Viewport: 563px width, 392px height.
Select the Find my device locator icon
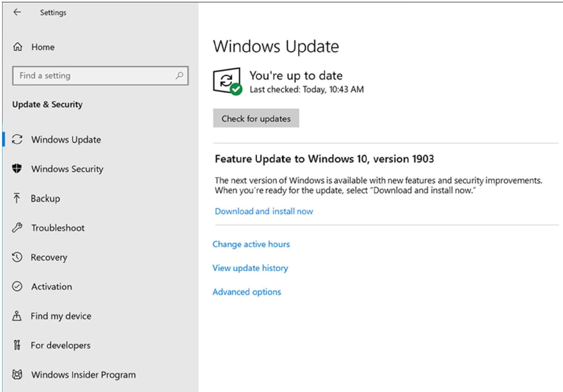pyautogui.click(x=17, y=316)
